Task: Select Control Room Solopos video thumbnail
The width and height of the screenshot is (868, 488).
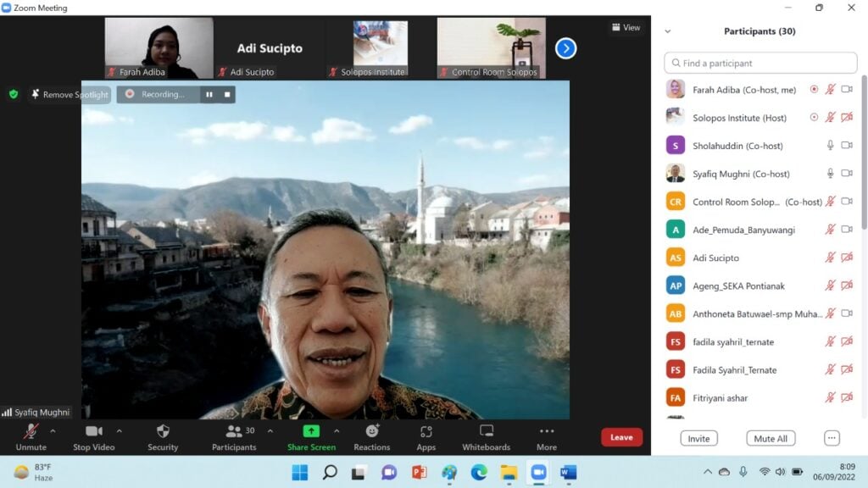Action: point(491,47)
